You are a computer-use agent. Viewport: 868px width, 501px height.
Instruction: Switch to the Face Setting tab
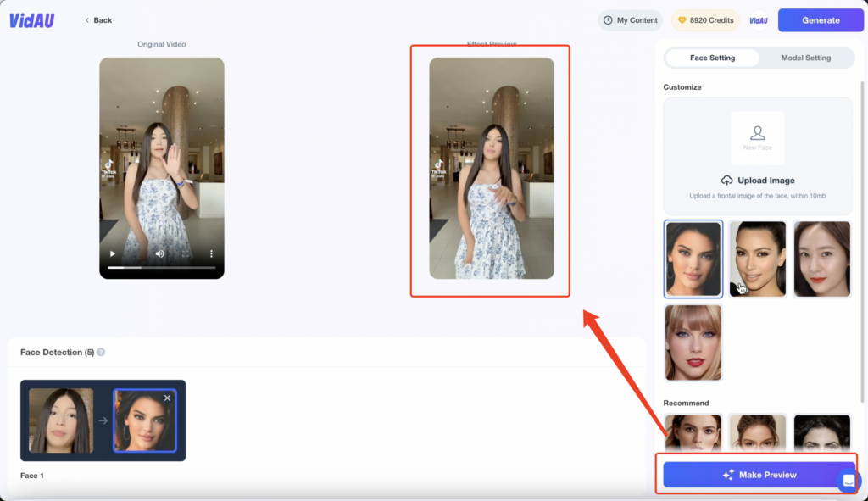(712, 58)
